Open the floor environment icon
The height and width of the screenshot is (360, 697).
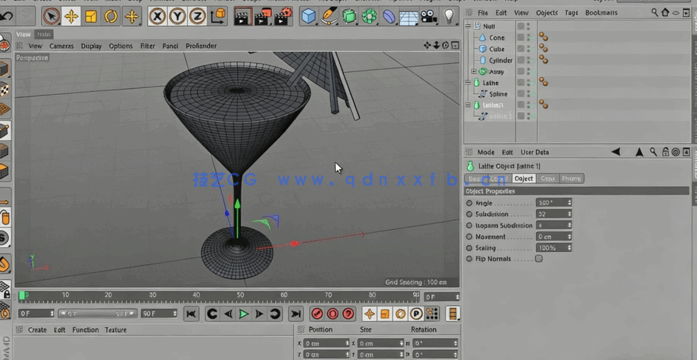[409, 17]
